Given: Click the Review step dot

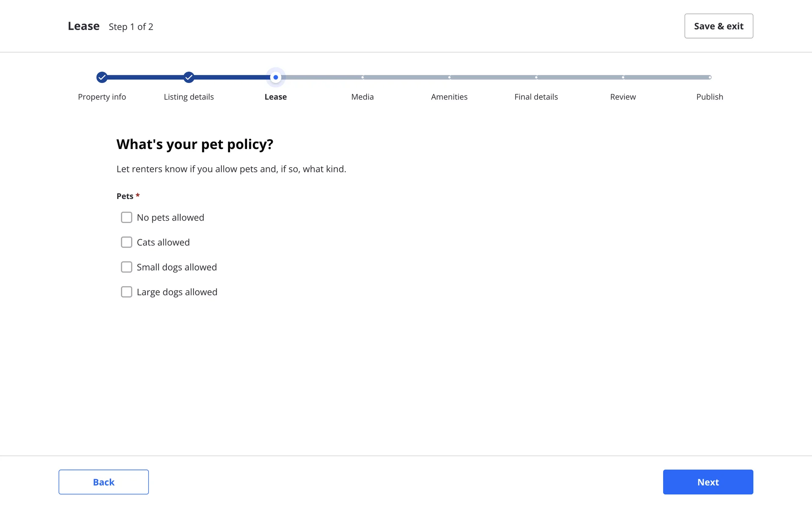Looking at the screenshot, I should coord(623,77).
